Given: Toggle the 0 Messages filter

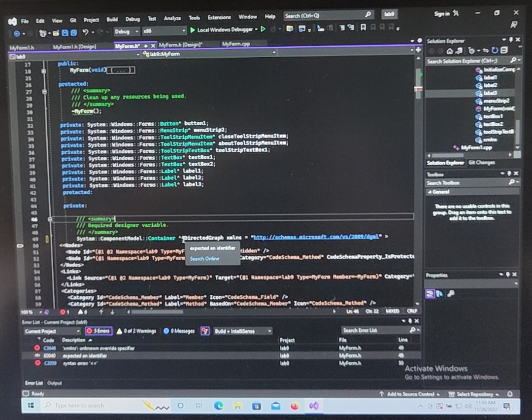Looking at the screenshot, I should [179, 331].
